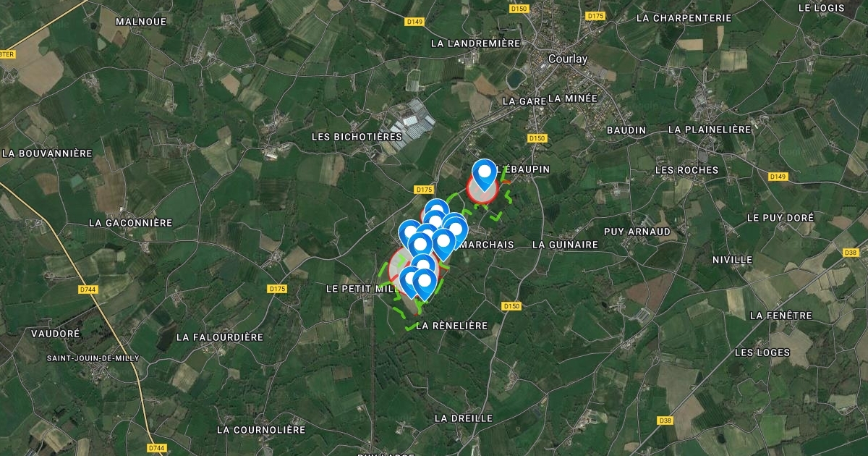Select the D744 road shield near Vaudoré
The width and height of the screenshot is (868, 456).
(88, 290)
